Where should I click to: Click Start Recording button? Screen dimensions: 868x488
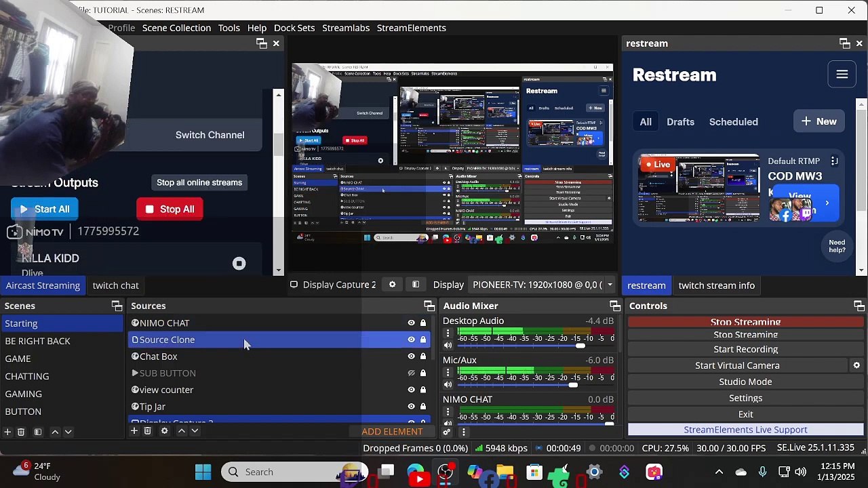[x=745, y=349]
